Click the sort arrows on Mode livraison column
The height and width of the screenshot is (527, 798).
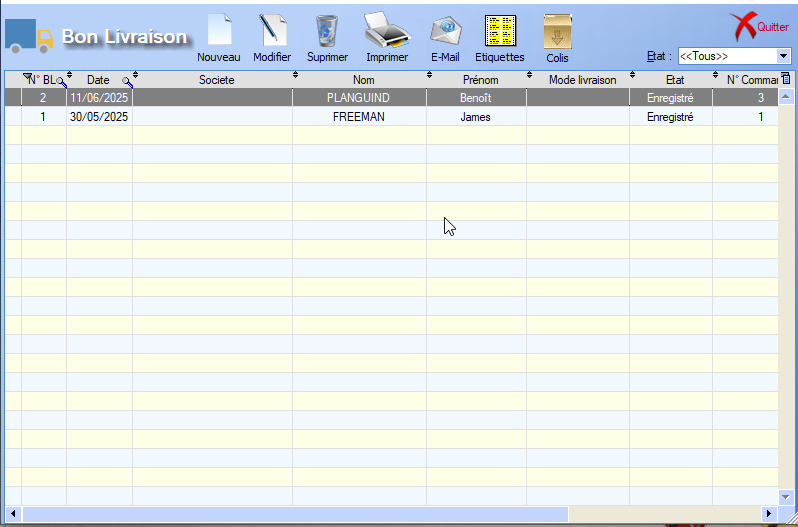[633, 76]
